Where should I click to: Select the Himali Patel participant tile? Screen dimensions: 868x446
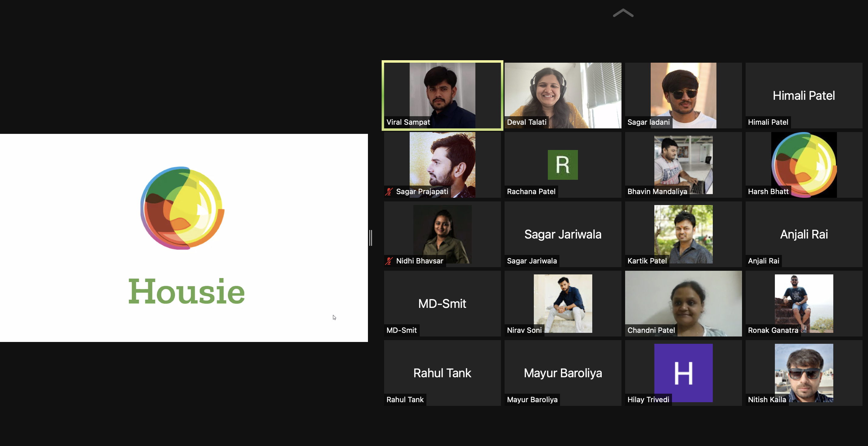click(x=804, y=95)
